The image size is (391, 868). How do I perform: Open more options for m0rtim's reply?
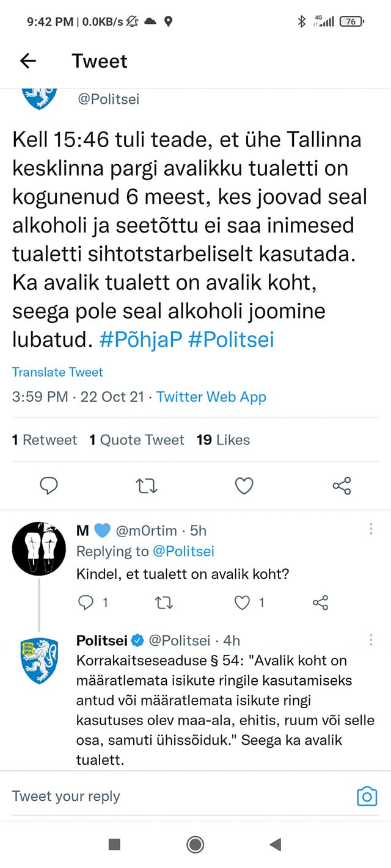(371, 529)
